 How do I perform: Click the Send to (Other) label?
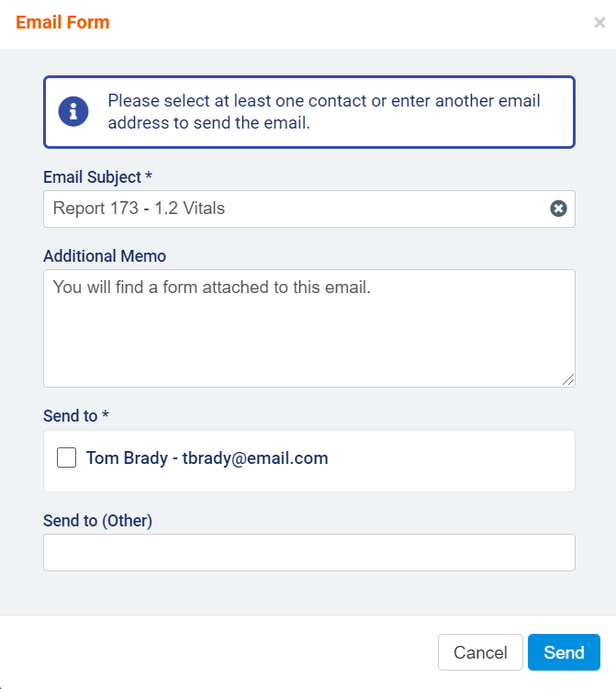pyautogui.click(x=97, y=521)
